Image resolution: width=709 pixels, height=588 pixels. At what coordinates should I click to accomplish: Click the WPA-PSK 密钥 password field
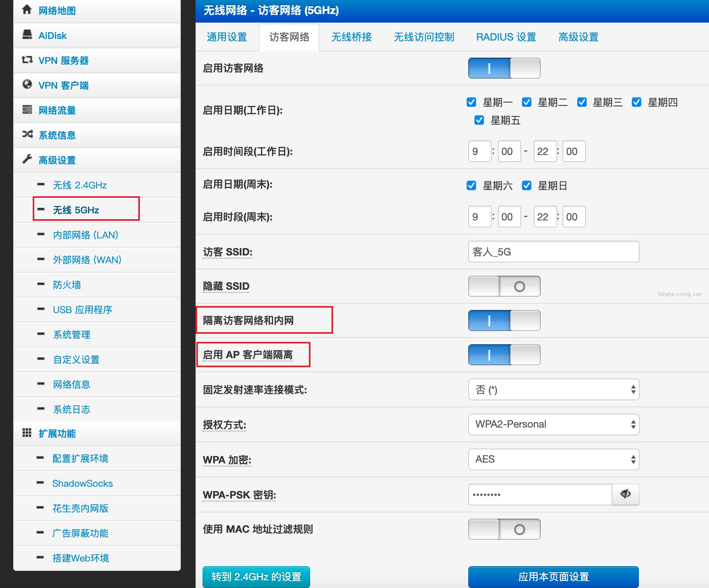[540, 495]
